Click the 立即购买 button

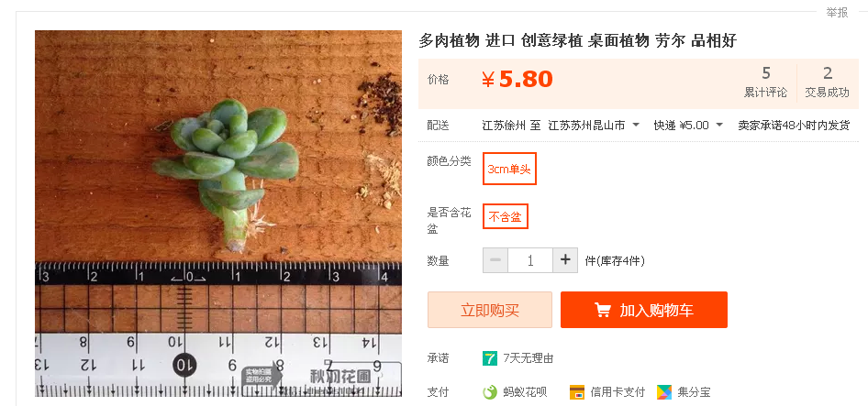coord(490,310)
